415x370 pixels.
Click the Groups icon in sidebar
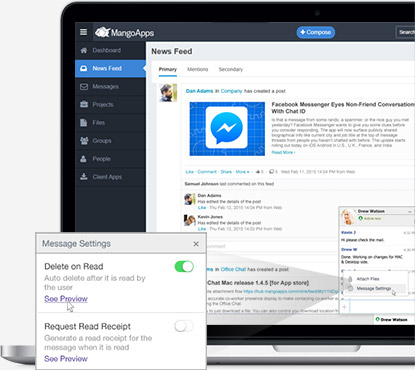pos(84,141)
